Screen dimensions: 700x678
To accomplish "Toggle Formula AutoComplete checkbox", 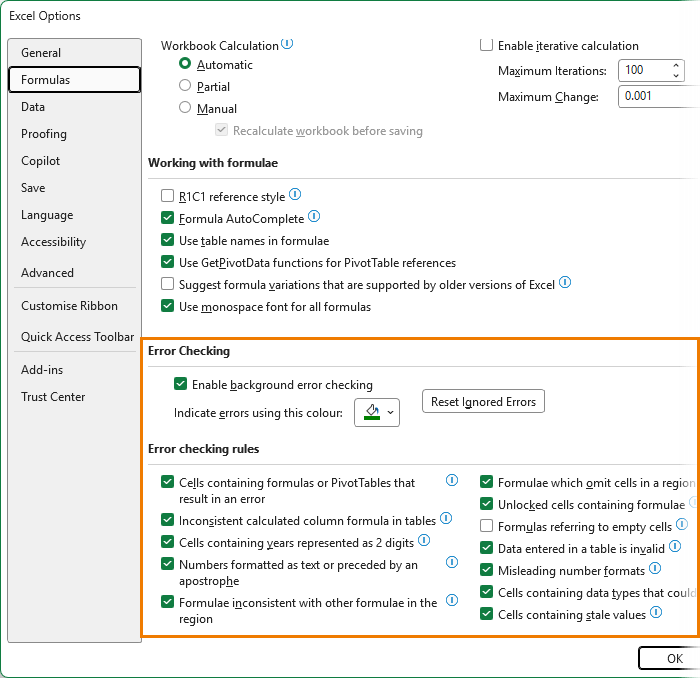I will click(x=167, y=218).
